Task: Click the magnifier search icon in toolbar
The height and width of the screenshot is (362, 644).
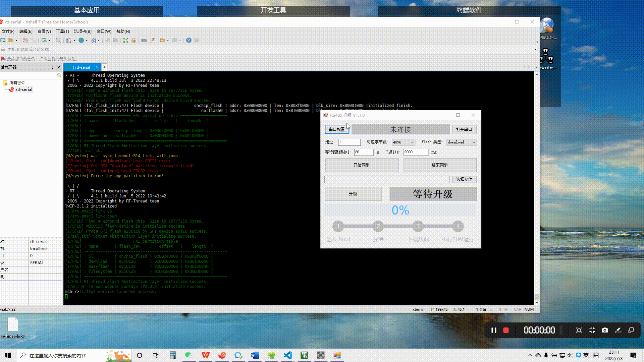Action: click(x=58, y=40)
